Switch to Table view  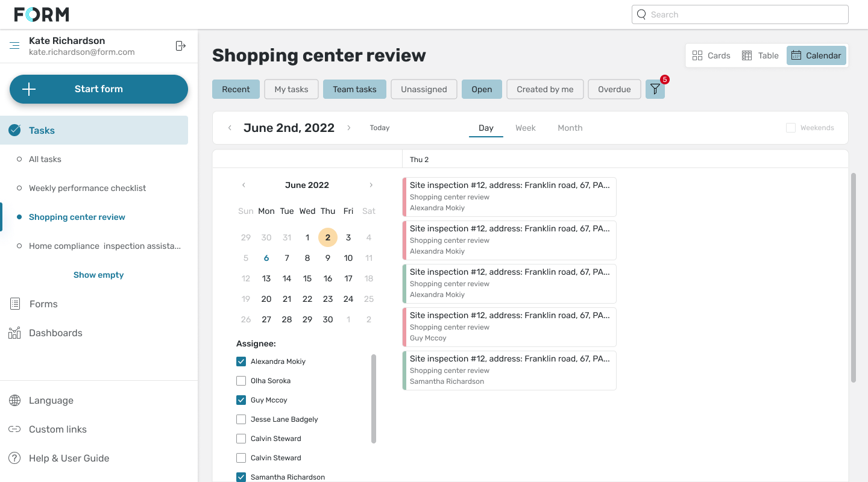click(x=760, y=55)
